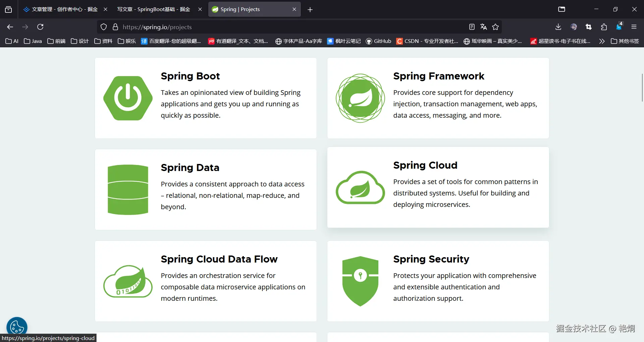Image resolution: width=644 pixels, height=342 pixels.
Task: Open the downloads panel
Action: [558, 27]
